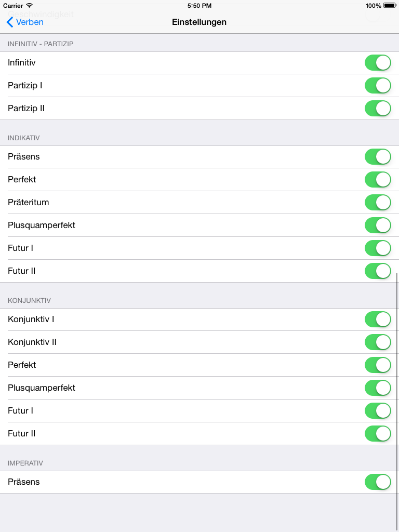This screenshot has height=532, width=399.
Task: Switch off Partizip II
Action: pos(378,108)
